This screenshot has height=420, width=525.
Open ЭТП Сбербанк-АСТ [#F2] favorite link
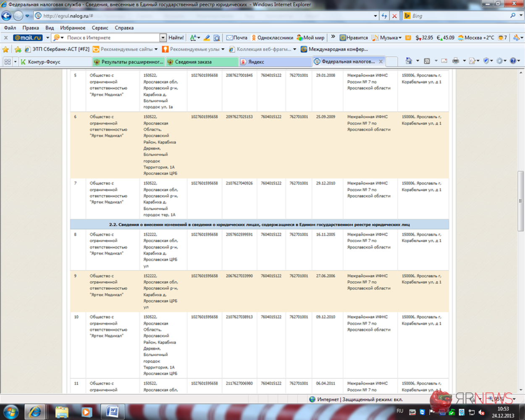[57, 50]
